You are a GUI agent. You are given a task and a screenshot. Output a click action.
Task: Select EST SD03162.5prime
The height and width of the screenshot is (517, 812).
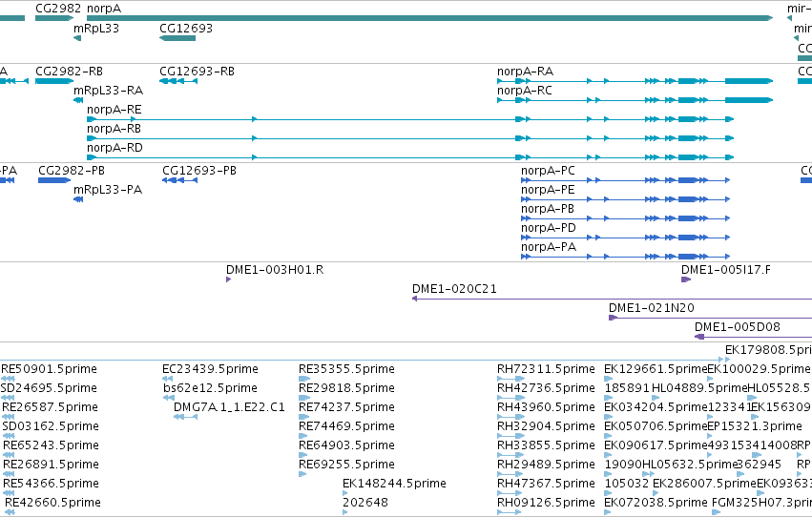click(51, 426)
